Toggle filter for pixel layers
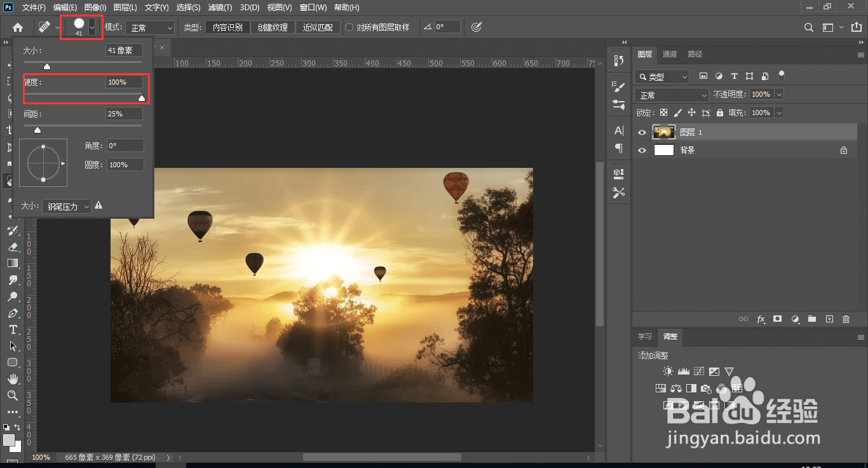 click(703, 76)
